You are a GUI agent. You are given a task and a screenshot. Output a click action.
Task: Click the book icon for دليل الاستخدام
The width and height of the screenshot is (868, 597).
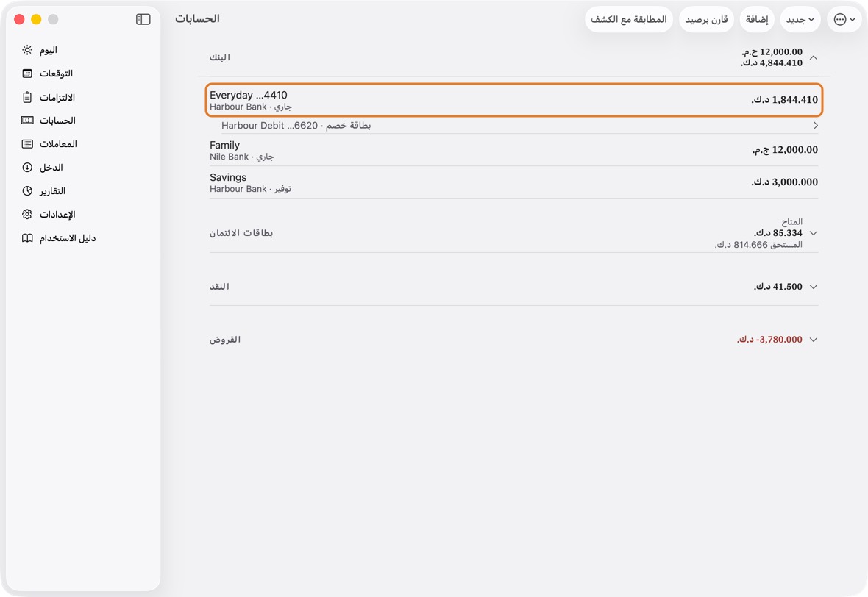27,238
